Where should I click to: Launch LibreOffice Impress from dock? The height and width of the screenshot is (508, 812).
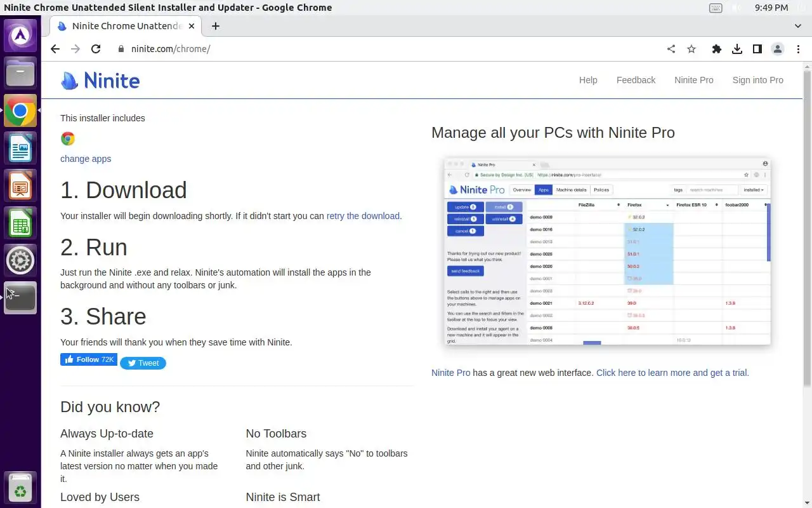tap(20, 186)
